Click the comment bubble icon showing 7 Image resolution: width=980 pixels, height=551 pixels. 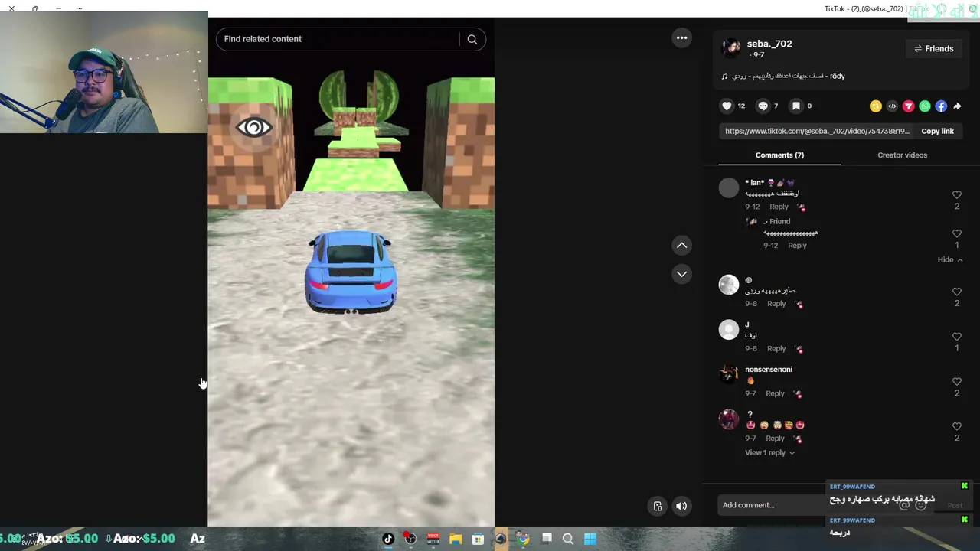[763, 106]
